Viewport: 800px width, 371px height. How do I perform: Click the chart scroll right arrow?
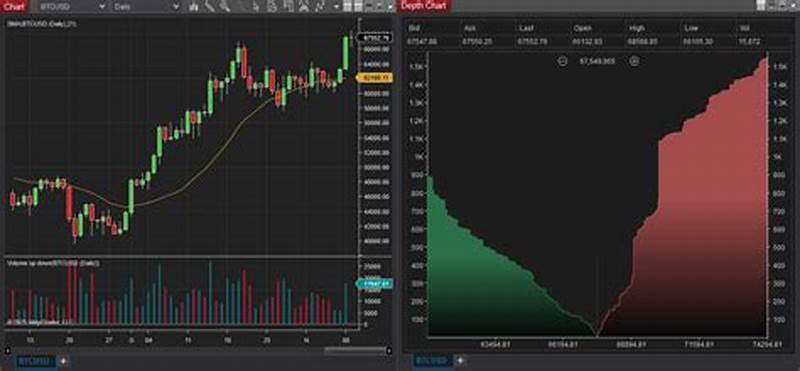389,351
